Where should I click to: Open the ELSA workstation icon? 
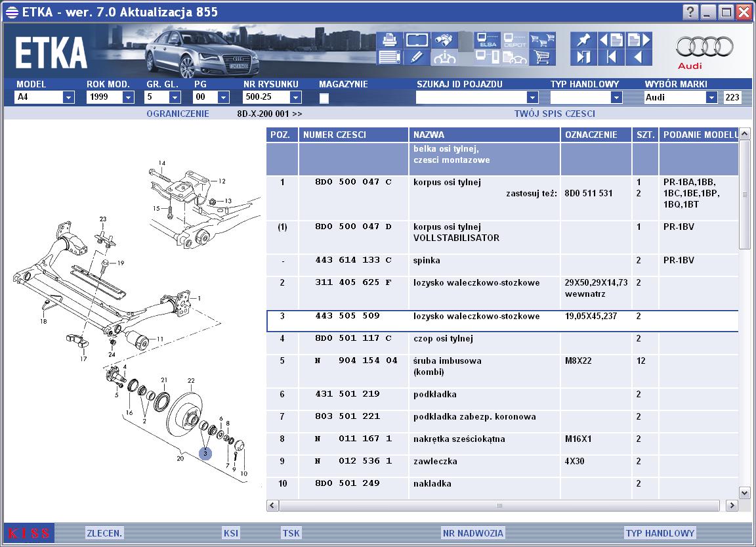487,40
